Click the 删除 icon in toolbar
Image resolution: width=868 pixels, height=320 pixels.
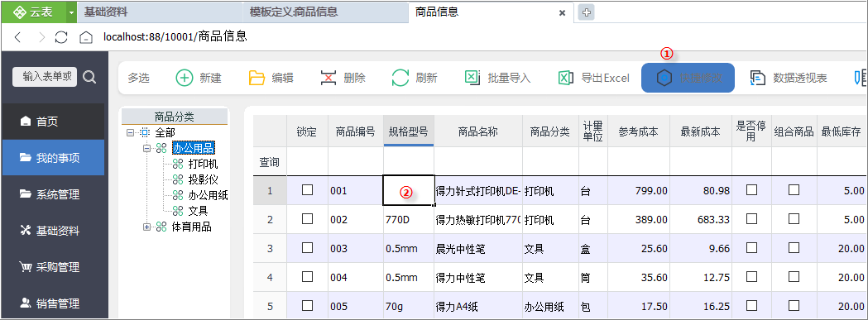328,78
